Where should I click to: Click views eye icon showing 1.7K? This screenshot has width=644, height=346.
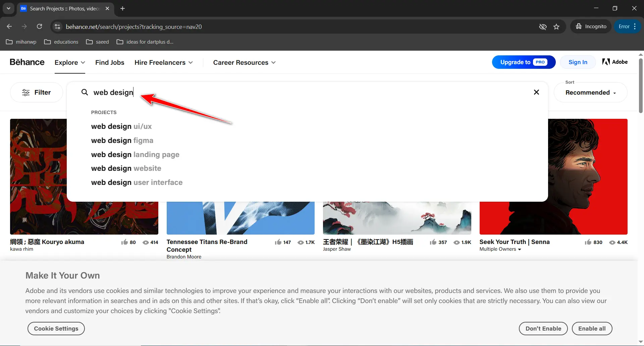pos(301,242)
